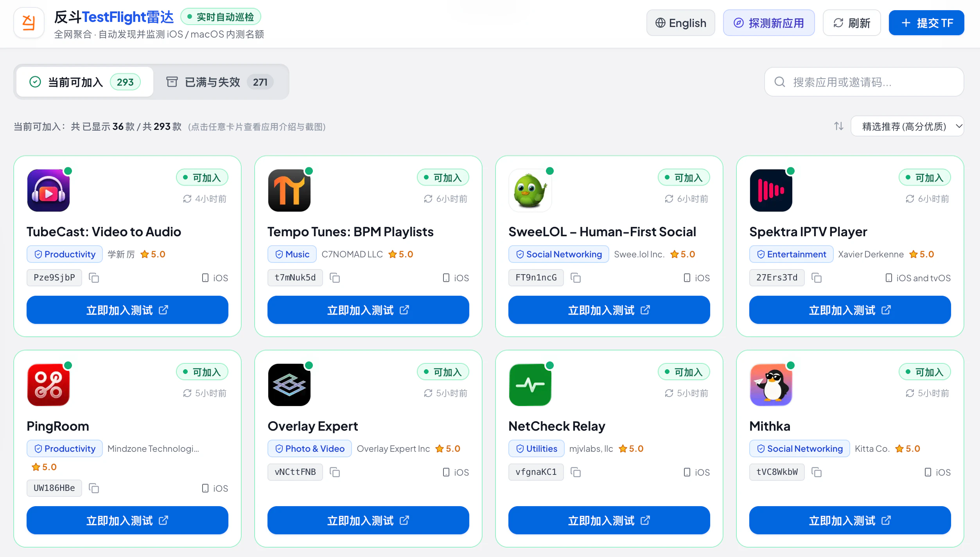This screenshot has width=980, height=557.
Task: Join the PingRoom beta test
Action: click(127, 520)
